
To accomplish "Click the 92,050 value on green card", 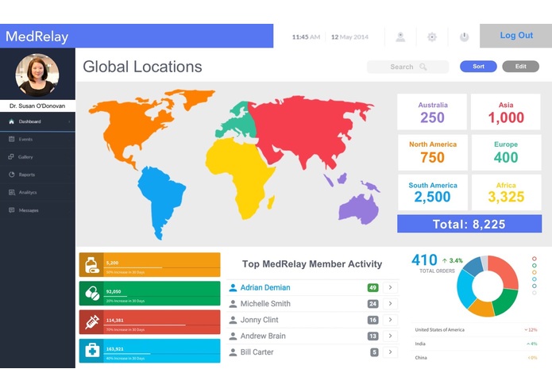I will [114, 291].
